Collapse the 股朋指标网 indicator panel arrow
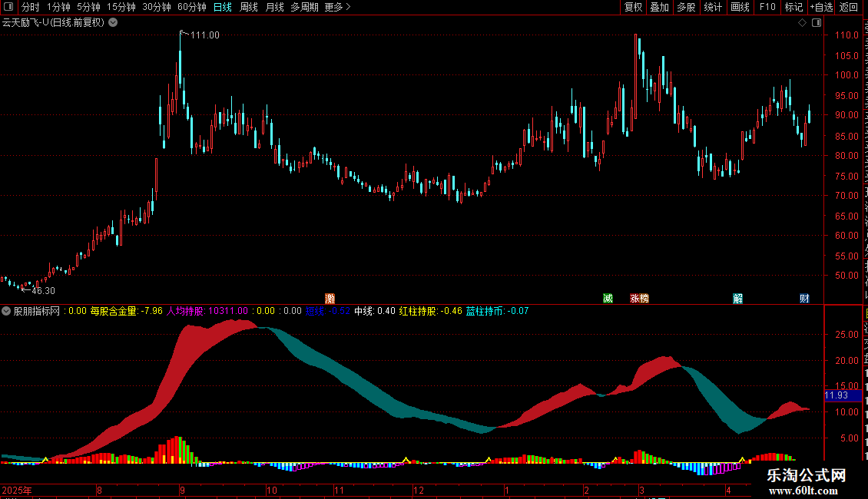 pos(6,311)
